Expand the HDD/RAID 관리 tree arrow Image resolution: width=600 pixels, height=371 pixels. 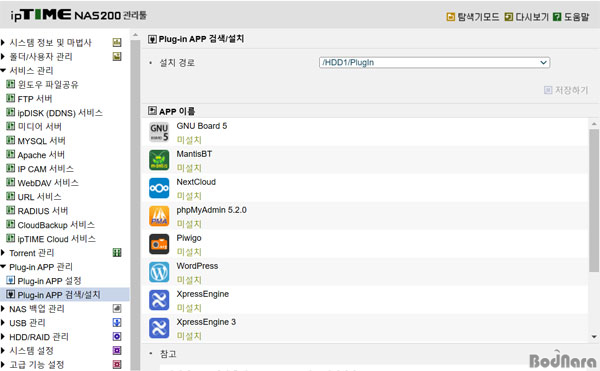coord(3,337)
